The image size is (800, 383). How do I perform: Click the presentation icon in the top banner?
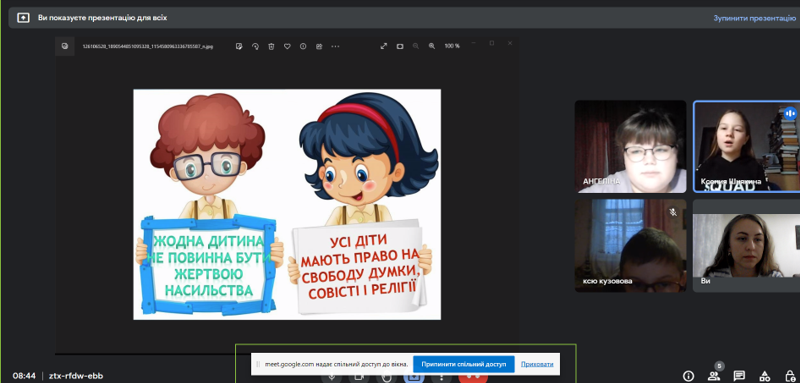(x=23, y=18)
